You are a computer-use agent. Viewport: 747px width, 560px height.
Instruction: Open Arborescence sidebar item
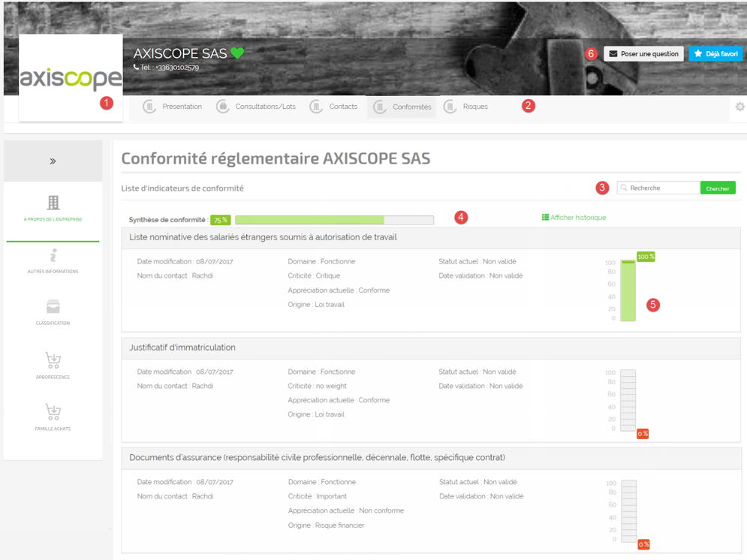click(53, 366)
